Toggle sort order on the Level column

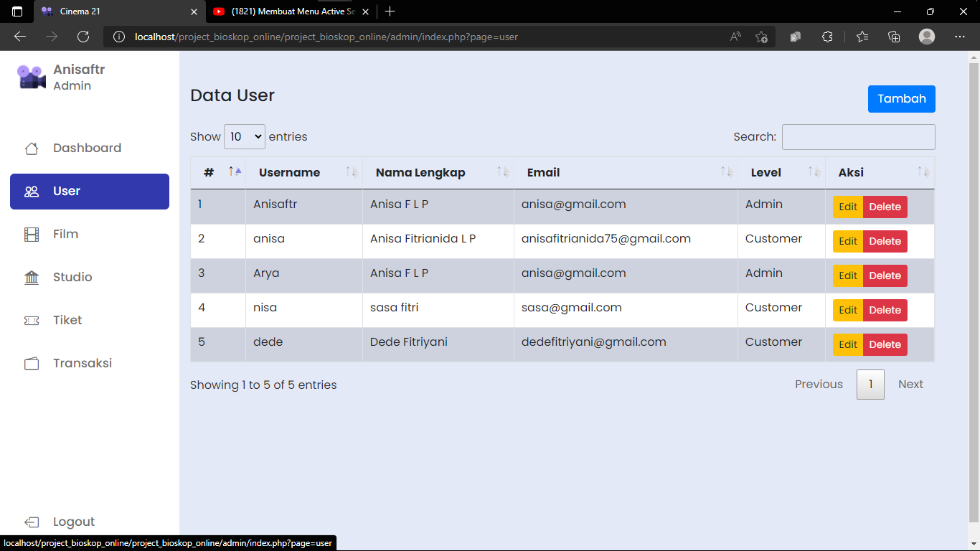(814, 172)
